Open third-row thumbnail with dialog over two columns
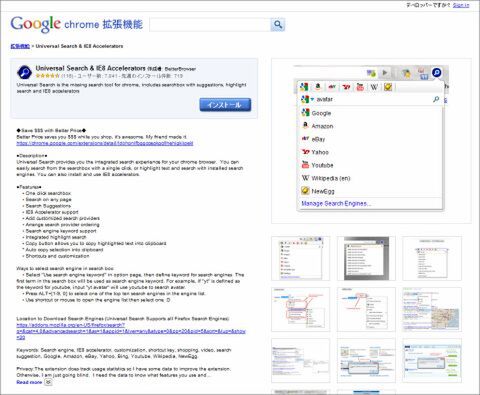The height and width of the screenshot is (395, 480). tap(366, 361)
